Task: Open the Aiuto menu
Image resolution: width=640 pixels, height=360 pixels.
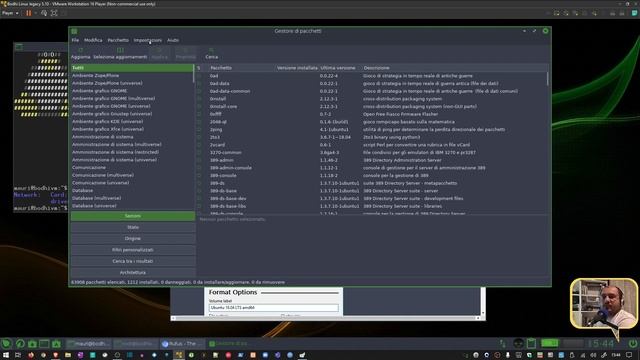Action: pyautogui.click(x=173, y=40)
